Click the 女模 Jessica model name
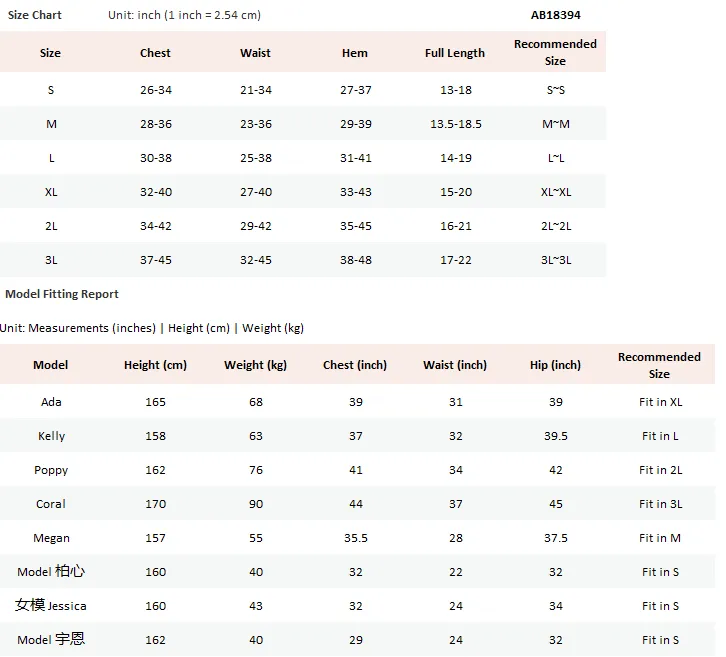726x657 pixels. coord(50,605)
